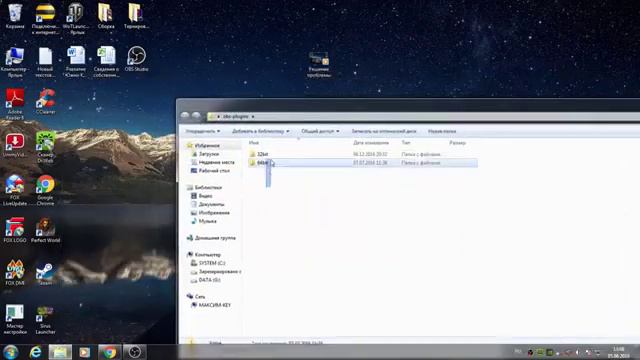This screenshot has width=640, height=360.
Task: Open the Общий доступ dropdown
Action: 320,131
